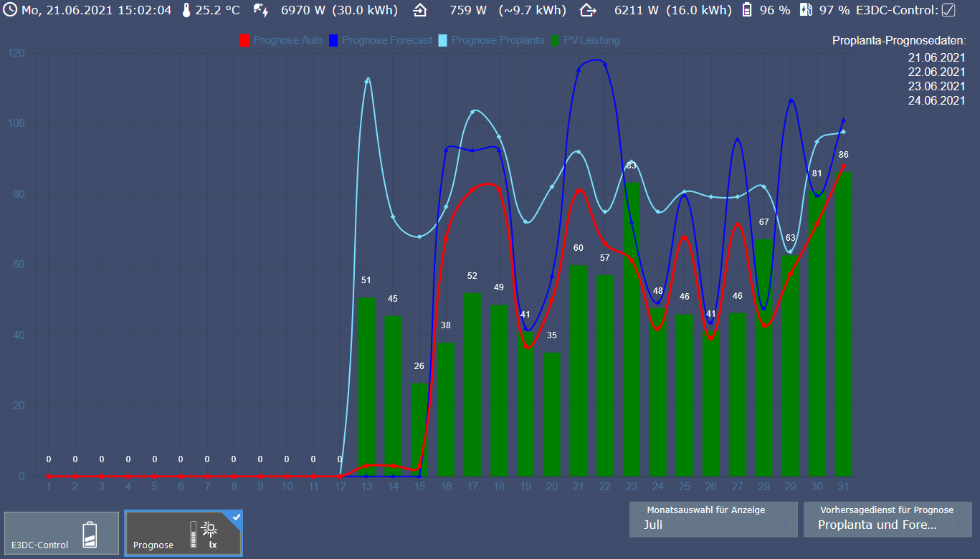Toggle the red Prognose Auto legend swatch
Viewport: 980px width, 559px height.
tap(244, 40)
